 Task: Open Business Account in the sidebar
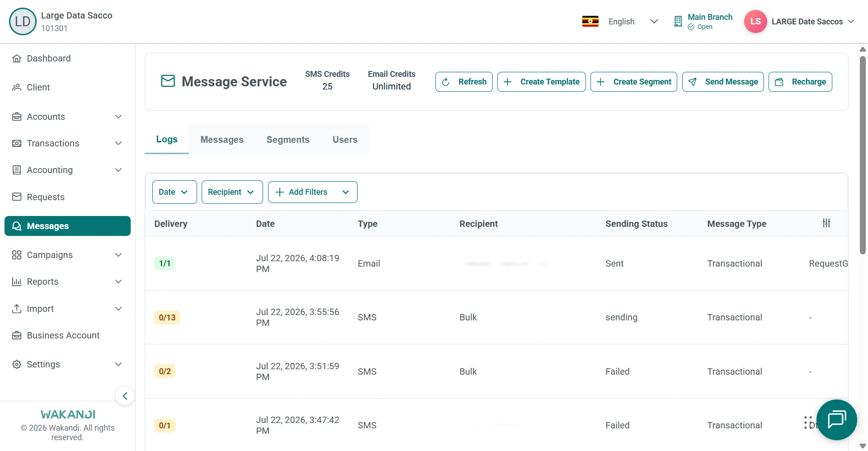(68, 335)
